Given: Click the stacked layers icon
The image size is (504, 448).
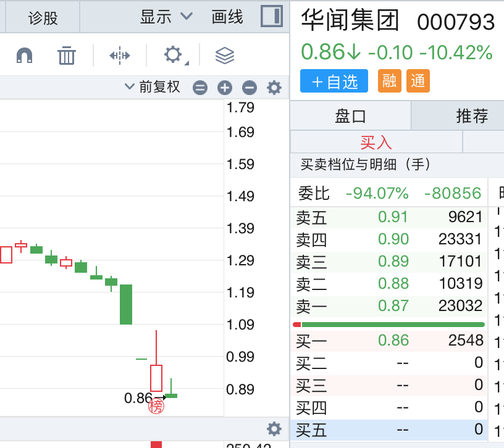Looking at the screenshot, I should coord(224,56).
